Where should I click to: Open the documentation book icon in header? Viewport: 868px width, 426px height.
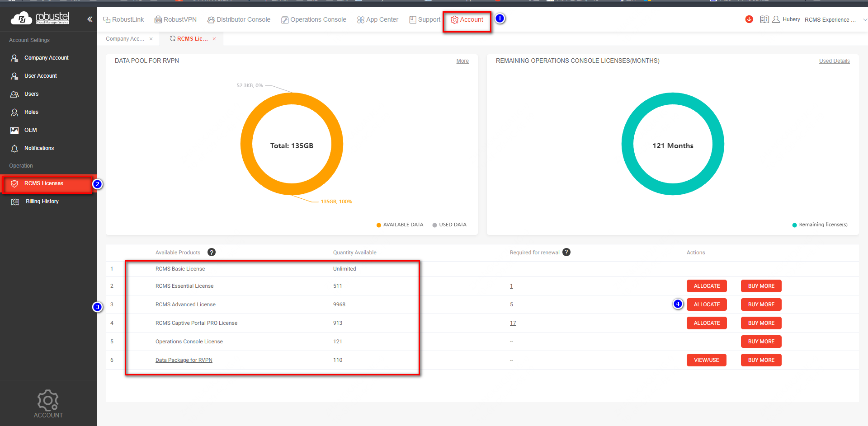coord(764,19)
